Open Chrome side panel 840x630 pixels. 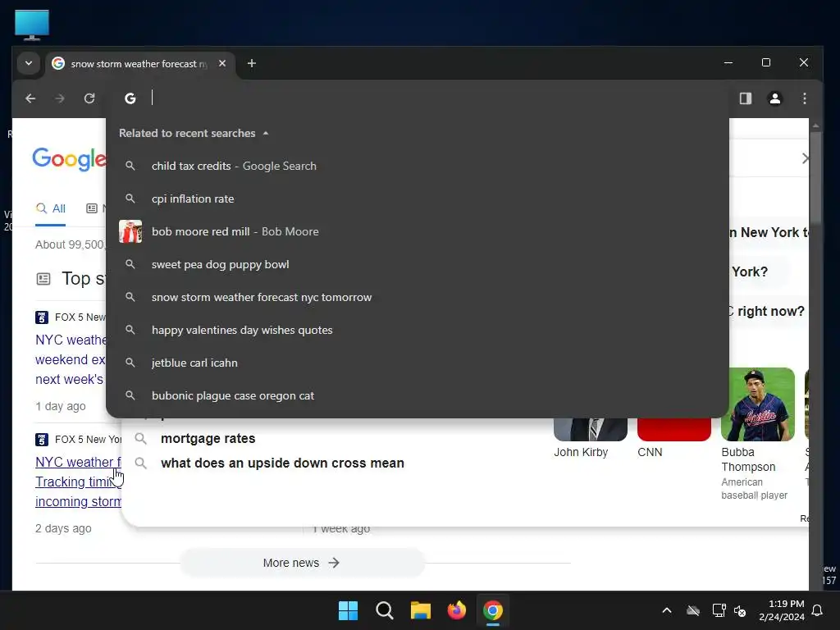745,98
